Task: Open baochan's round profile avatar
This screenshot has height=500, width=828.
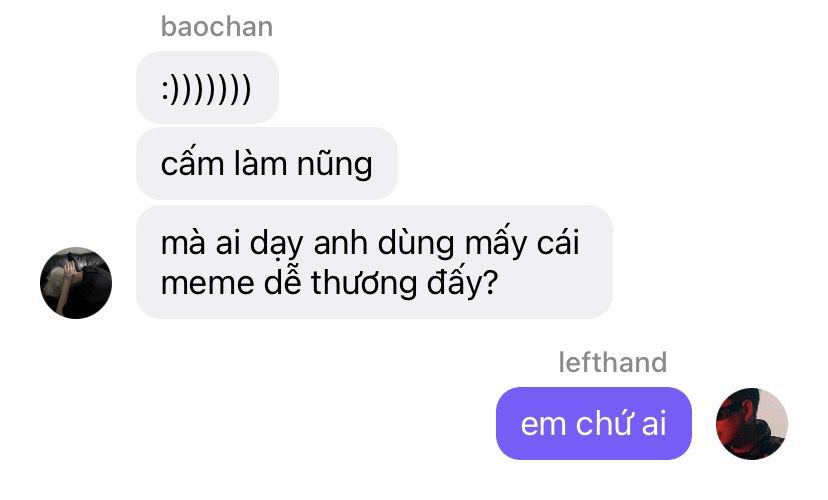Action: [76, 283]
